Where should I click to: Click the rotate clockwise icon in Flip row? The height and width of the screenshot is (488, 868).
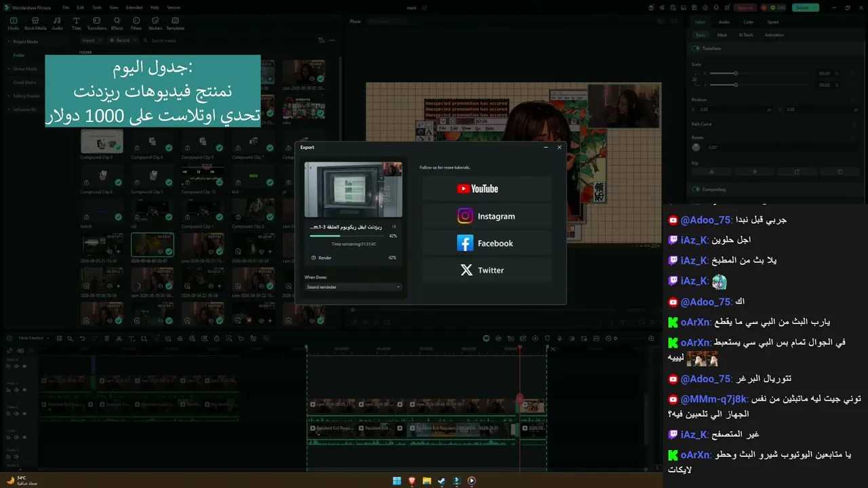click(x=797, y=172)
